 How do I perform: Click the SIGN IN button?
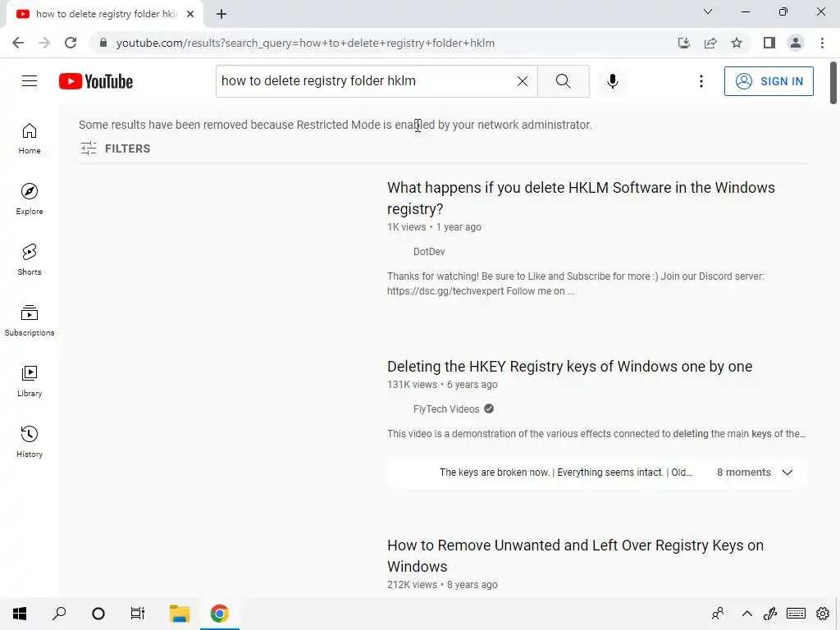click(769, 81)
